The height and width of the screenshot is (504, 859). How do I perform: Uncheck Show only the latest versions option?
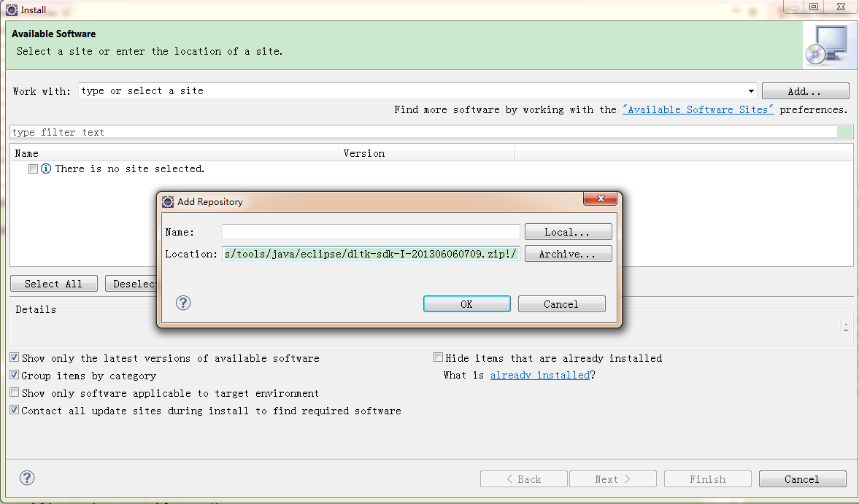coord(15,358)
